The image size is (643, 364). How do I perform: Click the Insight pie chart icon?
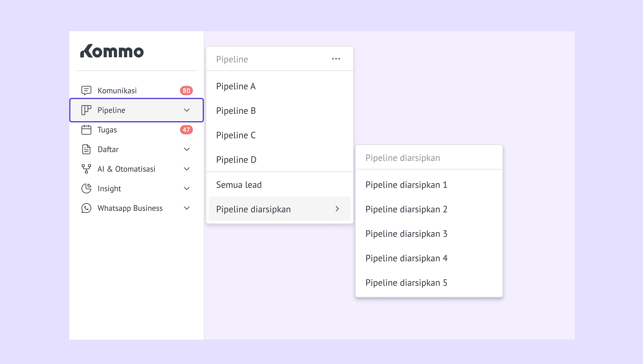(86, 188)
